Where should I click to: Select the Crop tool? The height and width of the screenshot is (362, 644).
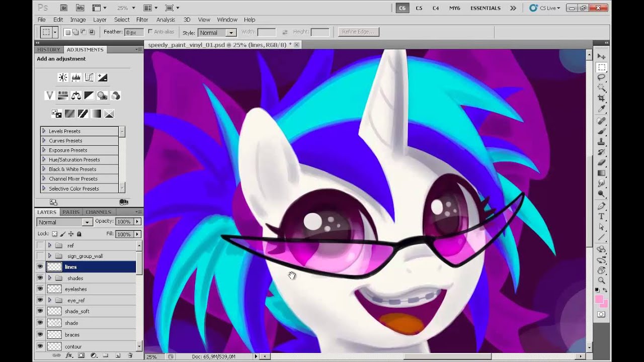(601, 99)
